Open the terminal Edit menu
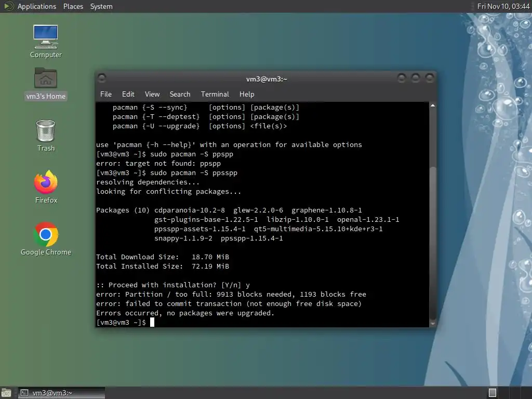Viewport: 532px width, 399px height. [x=128, y=94]
